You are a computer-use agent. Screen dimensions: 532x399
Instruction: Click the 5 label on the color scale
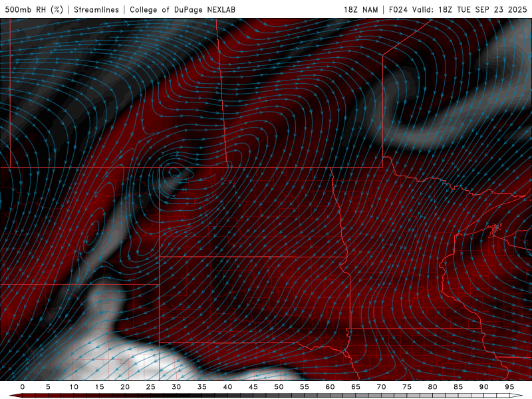(x=48, y=387)
